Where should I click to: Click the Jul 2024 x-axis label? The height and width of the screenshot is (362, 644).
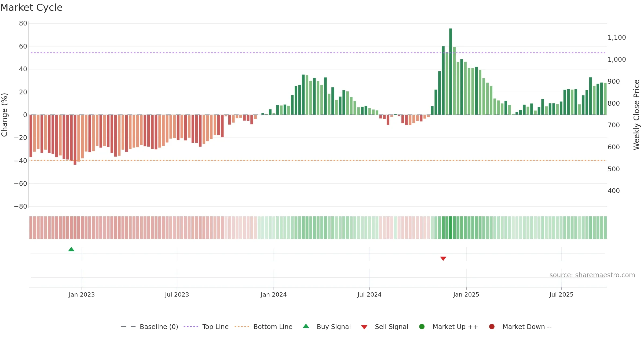[x=369, y=295]
